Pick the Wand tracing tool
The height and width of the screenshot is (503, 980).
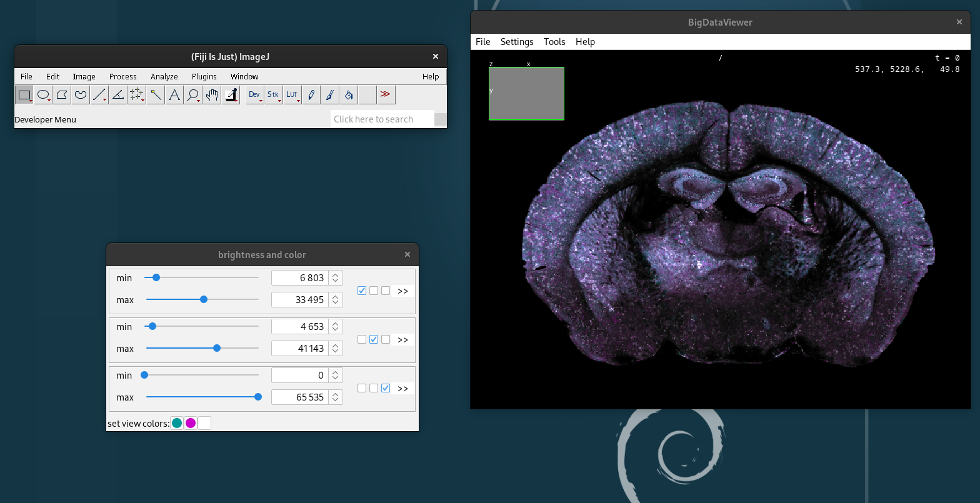click(x=156, y=95)
